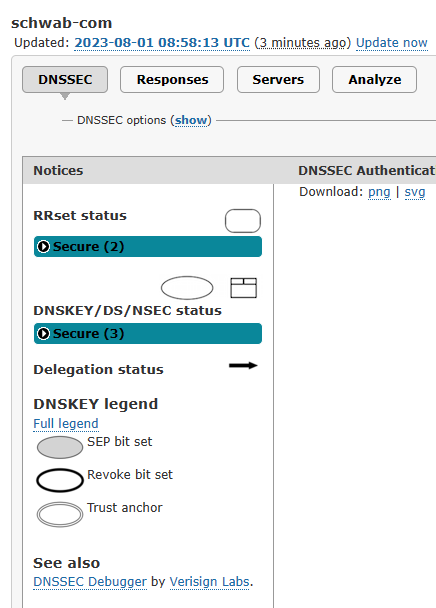The image size is (436, 608).
Task: Show the DNSSEC options section
Action: tap(191, 120)
